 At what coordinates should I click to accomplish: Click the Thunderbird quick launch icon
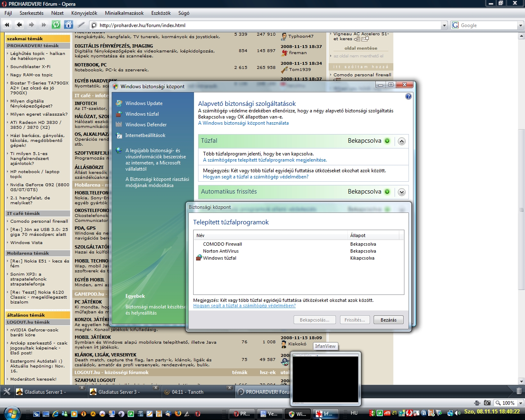point(169,414)
